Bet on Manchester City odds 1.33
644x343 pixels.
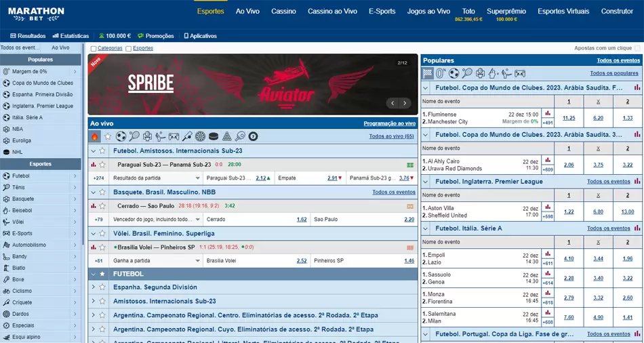pyautogui.click(x=628, y=118)
